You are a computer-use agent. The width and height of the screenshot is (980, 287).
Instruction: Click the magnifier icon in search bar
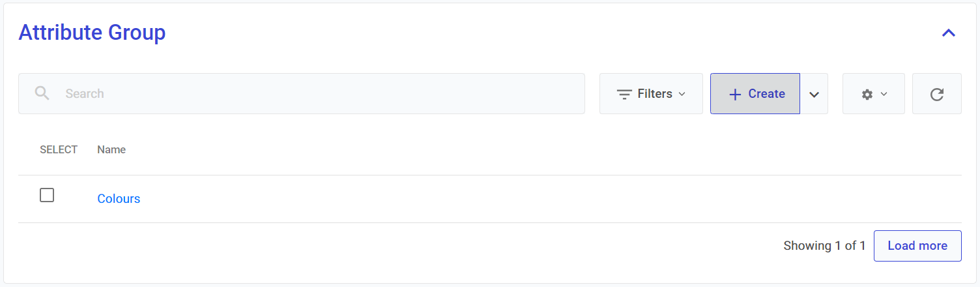[x=42, y=93]
